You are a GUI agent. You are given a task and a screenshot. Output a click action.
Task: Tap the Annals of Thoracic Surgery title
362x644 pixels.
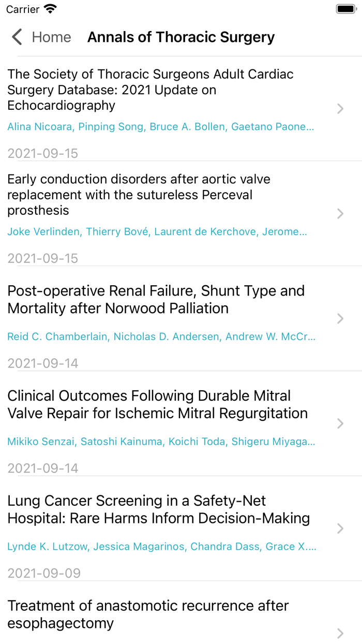pyautogui.click(x=181, y=37)
